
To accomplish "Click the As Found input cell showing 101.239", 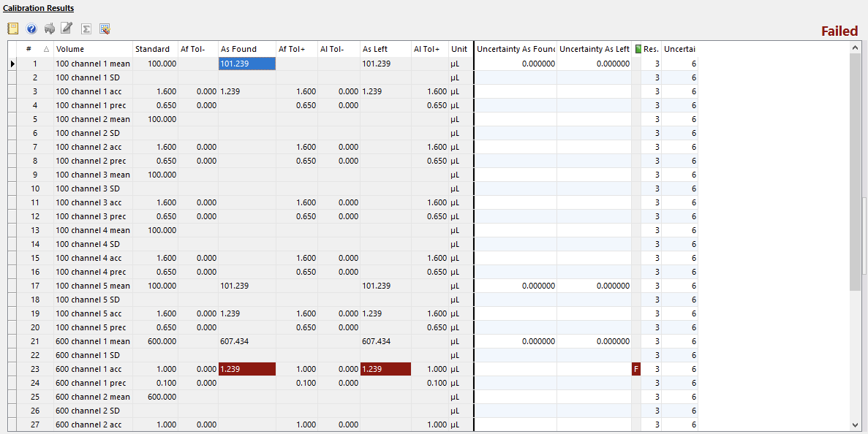I will pyautogui.click(x=247, y=64).
